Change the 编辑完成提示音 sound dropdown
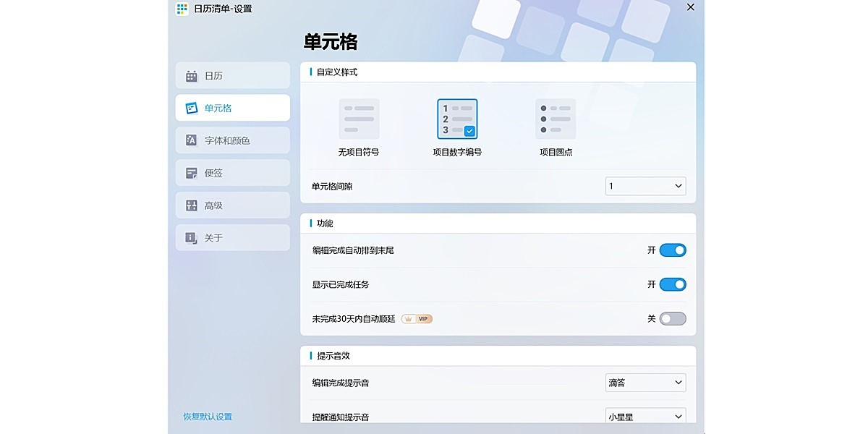This screenshot has height=434, width=868. point(645,382)
